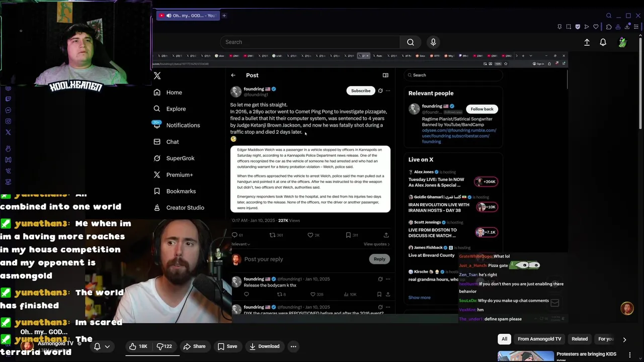
Task: Open the recommended video three-dot options menu
Action: click(629, 355)
